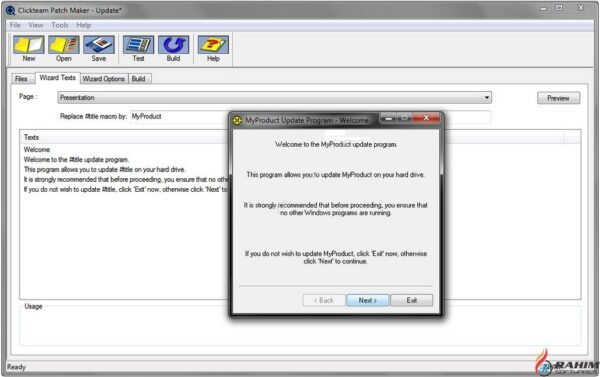Edit the Replace #title macro field

point(179,116)
